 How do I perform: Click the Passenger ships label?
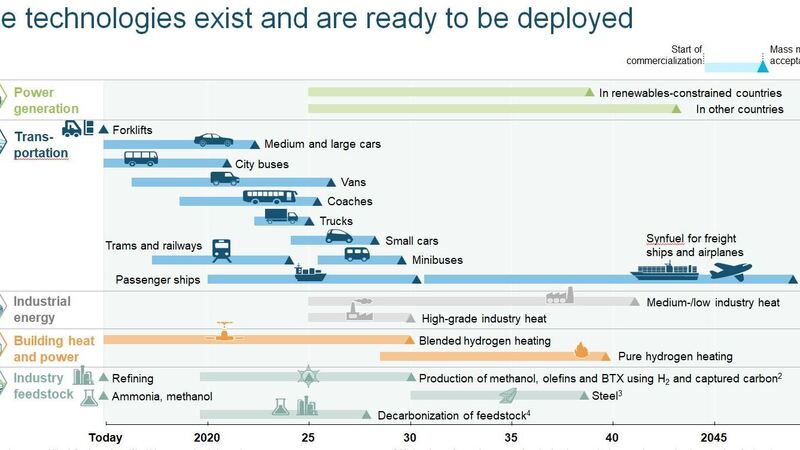pos(158,280)
